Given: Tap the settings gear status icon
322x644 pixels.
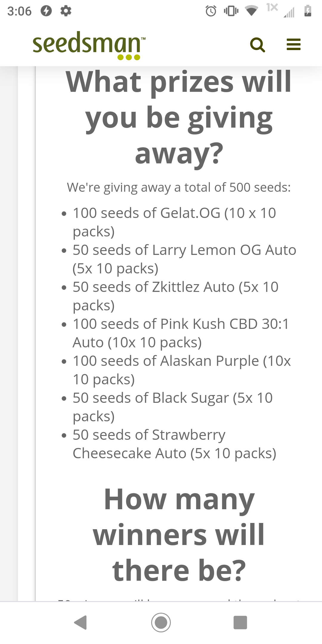Looking at the screenshot, I should pyautogui.click(x=66, y=11).
